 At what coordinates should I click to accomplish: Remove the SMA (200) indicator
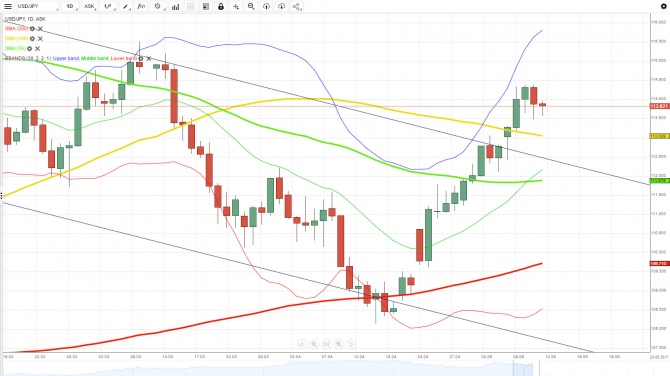coord(40,29)
